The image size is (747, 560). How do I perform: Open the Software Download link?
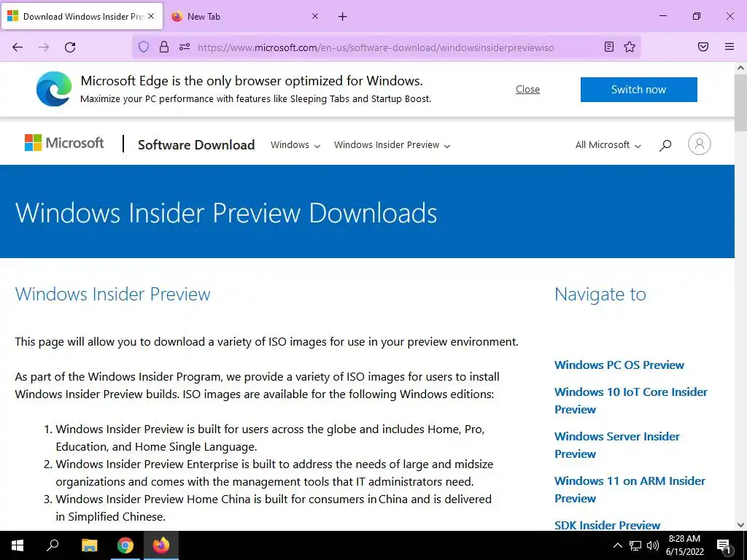[196, 145]
